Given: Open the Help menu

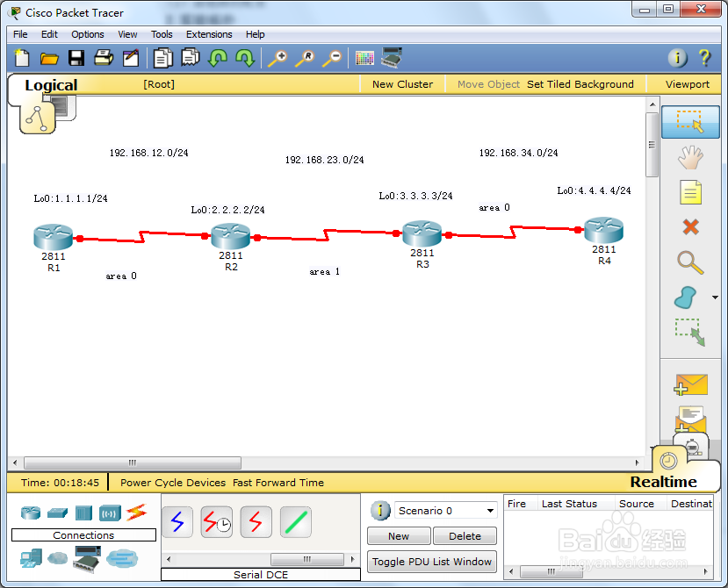Looking at the screenshot, I should [x=255, y=34].
